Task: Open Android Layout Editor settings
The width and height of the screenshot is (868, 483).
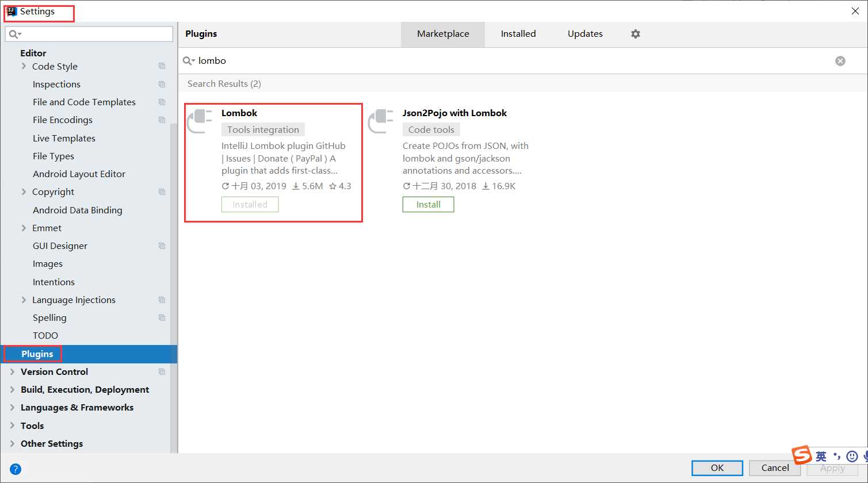Action: click(79, 174)
